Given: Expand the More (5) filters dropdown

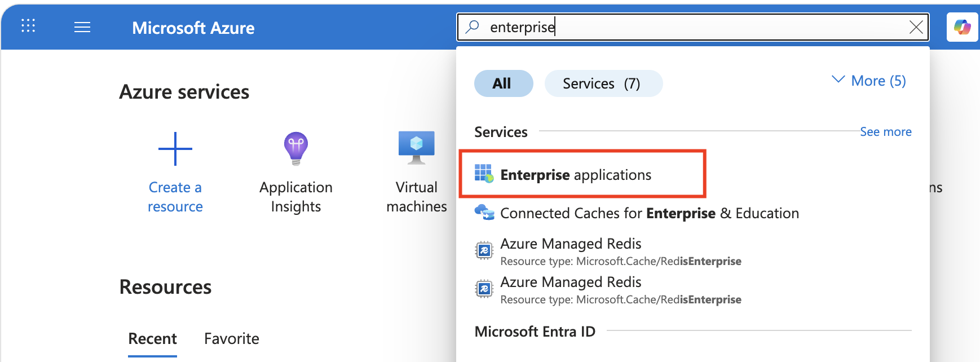Looking at the screenshot, I should pos(869,81).
